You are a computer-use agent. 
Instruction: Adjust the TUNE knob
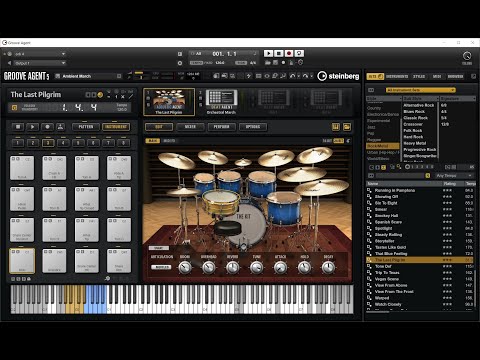click(x=257, y=267)
